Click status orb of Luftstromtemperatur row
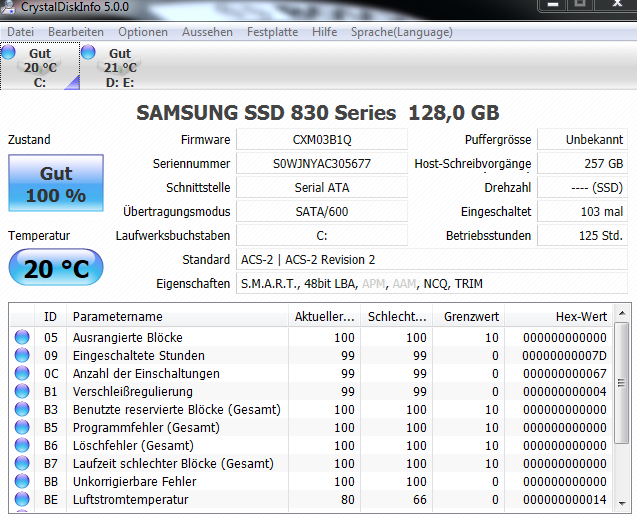 coord(22,499)
